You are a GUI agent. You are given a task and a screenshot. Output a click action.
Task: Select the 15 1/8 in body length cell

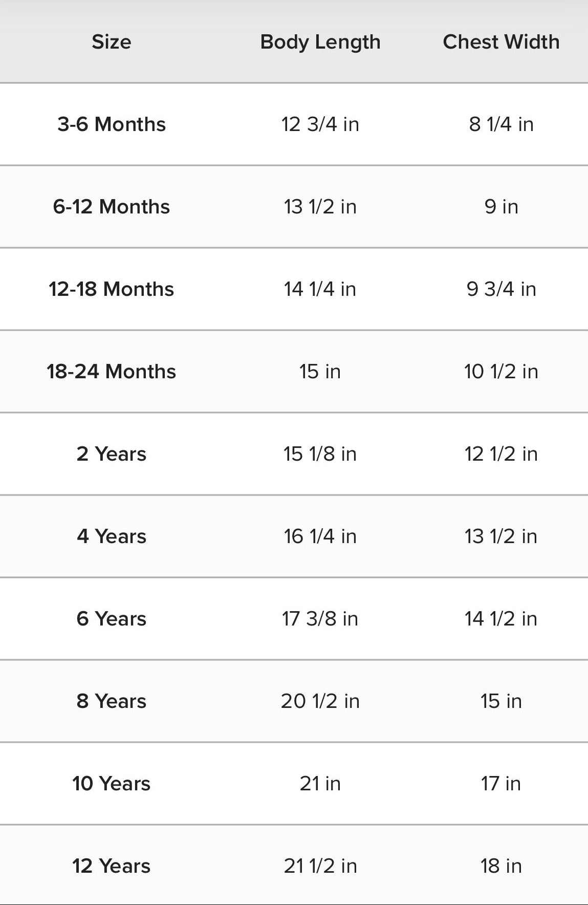tap(320, 454)
